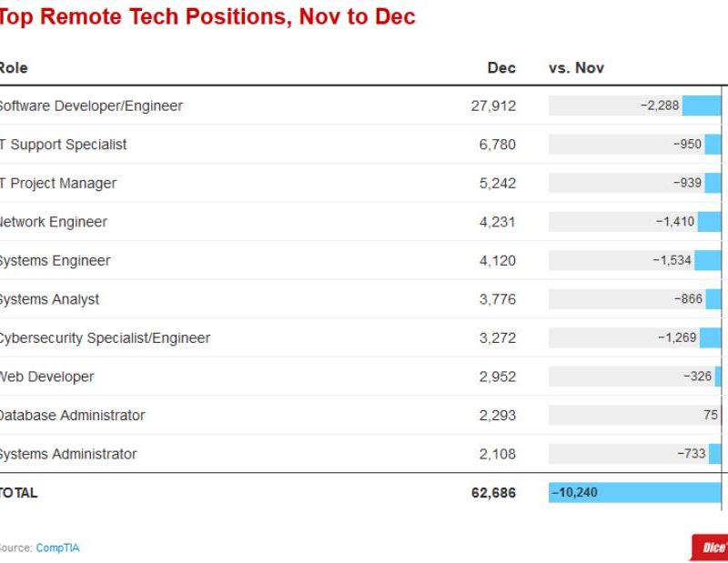Click the Database Administrator 75 change value
This screenshot has height=563, width=728.
(x=711, y=415)
